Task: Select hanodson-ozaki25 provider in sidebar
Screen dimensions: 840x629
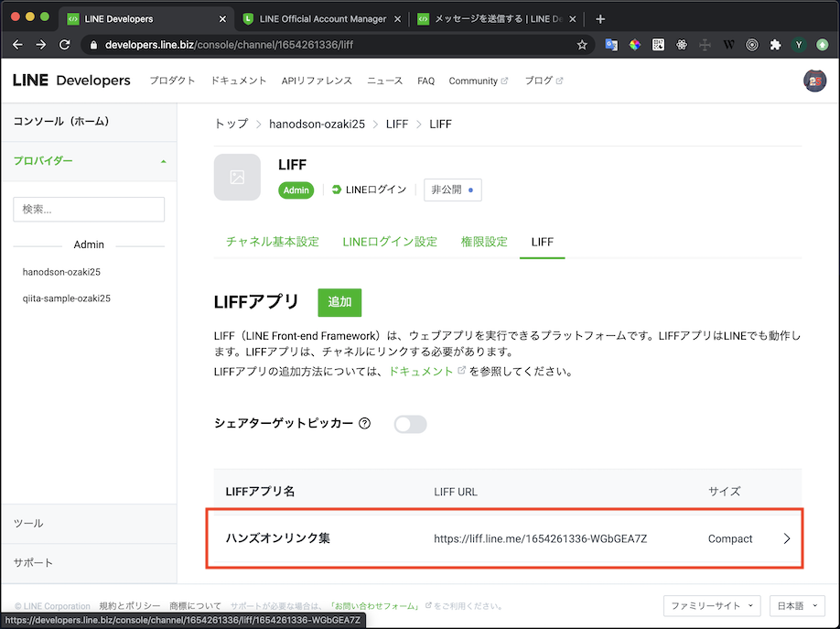Action: pyautogui.click(x=61, y=272)
